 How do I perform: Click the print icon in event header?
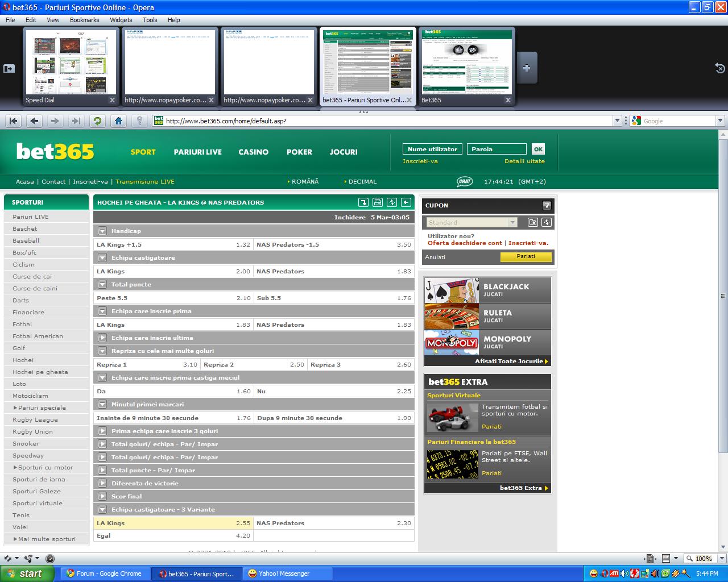[378, 202]
